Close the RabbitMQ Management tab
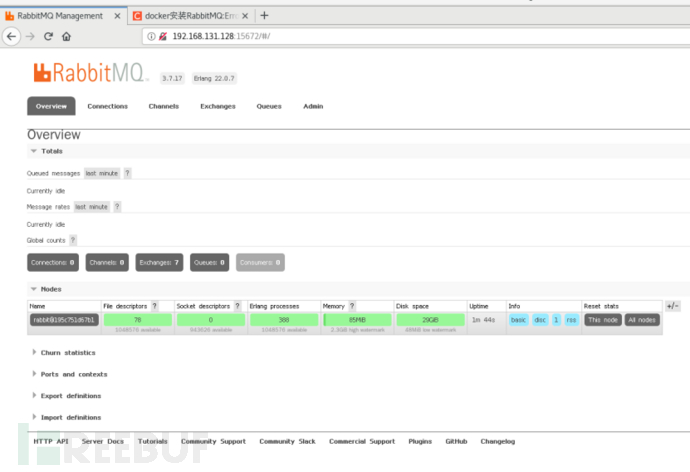Screen dimensions: 690x472 [117, 16]
